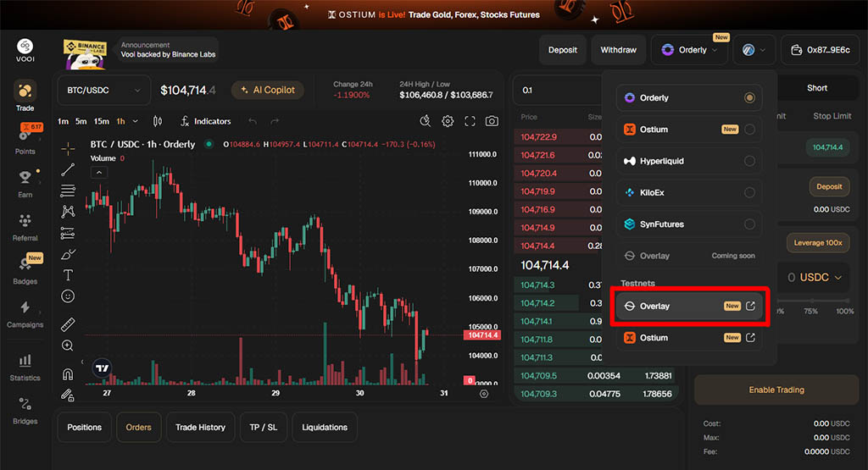Click the Withdraw button
Screen dimensions: 868x470
tap(618, 50)
